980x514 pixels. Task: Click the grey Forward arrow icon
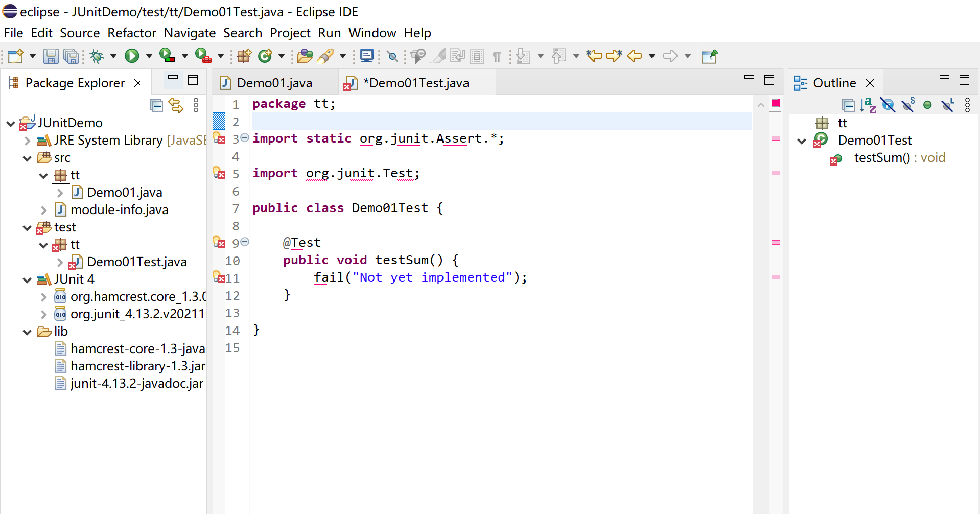click(670, 55)
